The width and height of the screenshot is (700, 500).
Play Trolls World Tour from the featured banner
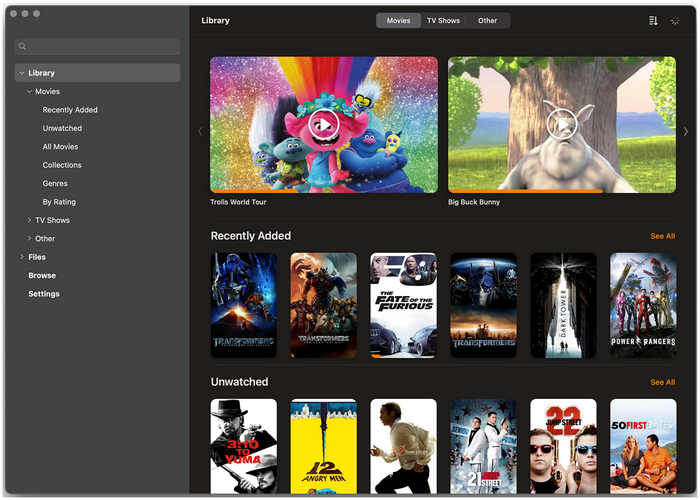[x=322, y=124]
